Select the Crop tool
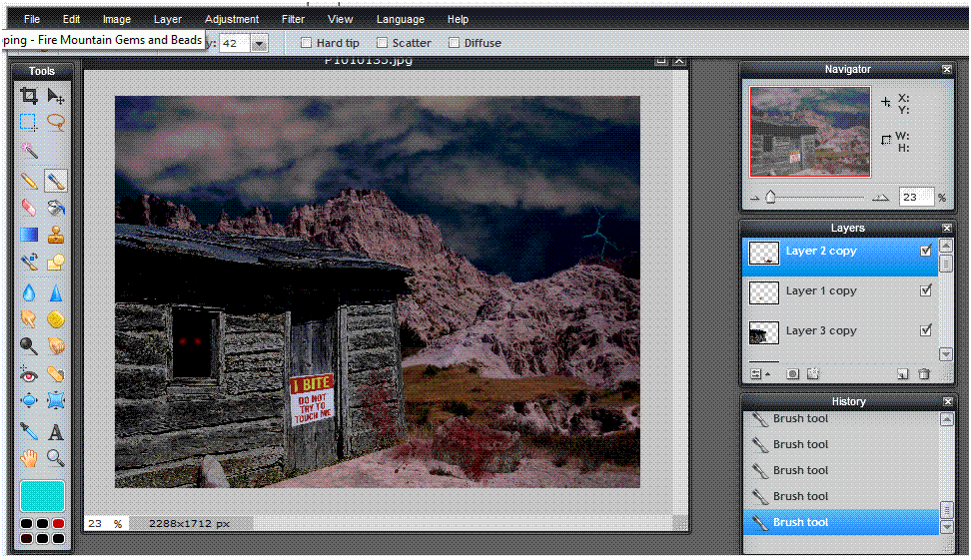Viewport: 971px width, 560px height. coord(29,96)
